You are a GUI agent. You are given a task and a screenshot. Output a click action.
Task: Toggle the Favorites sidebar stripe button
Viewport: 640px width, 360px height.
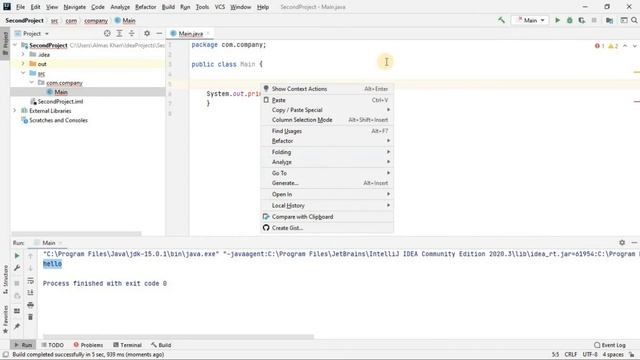tap(5, 319)
